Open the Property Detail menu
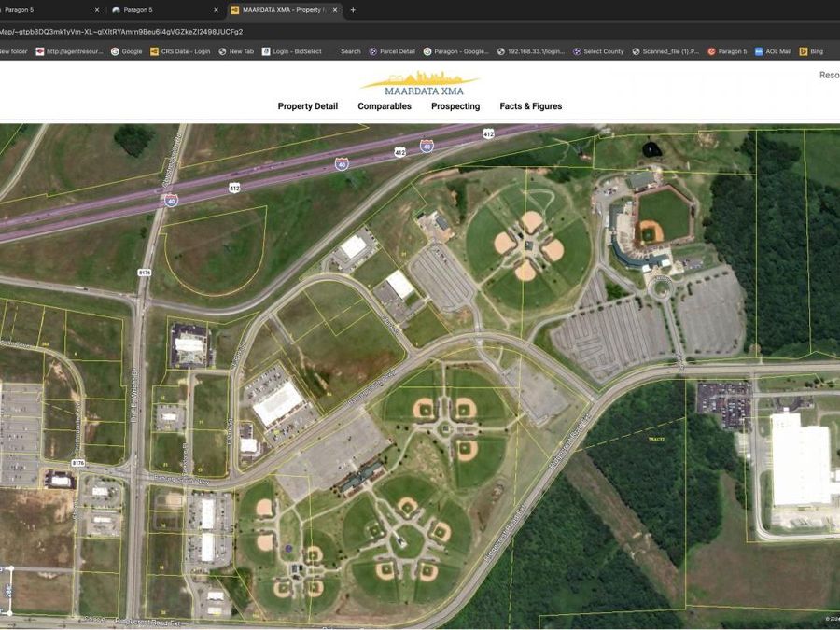This screenshot has height=630, width=840. [307, 106]
